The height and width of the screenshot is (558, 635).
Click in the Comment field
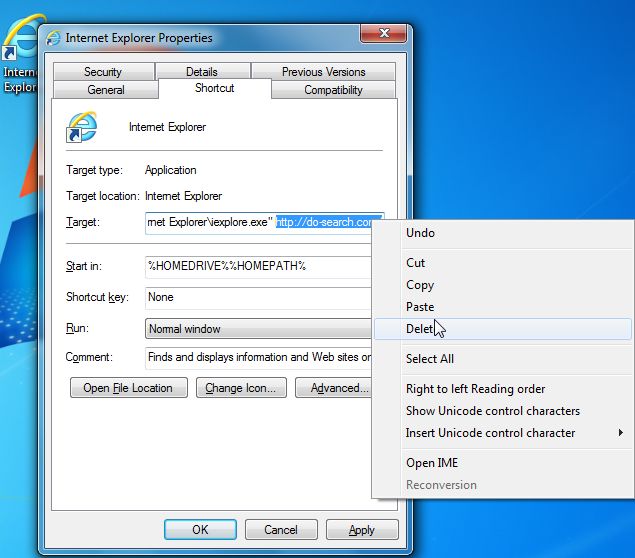(x=258, y=357)
